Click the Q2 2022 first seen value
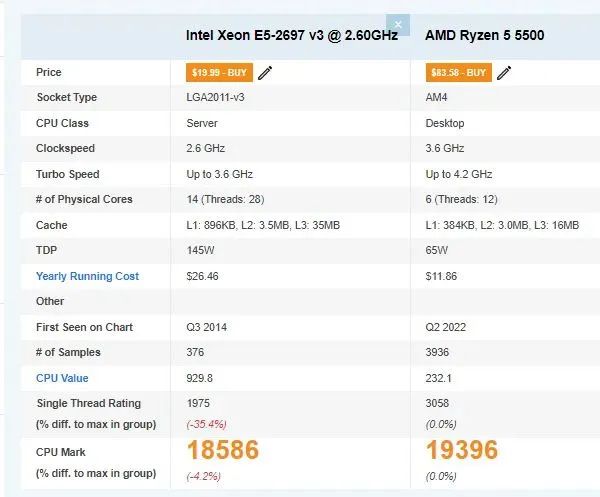 point(446,327)
